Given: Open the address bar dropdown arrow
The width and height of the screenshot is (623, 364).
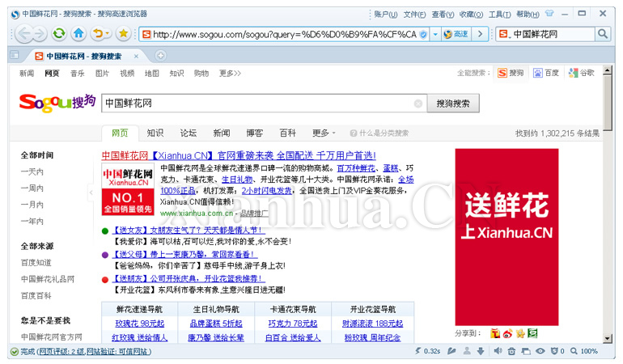Looking at the screenshot, I should [435, 34].
